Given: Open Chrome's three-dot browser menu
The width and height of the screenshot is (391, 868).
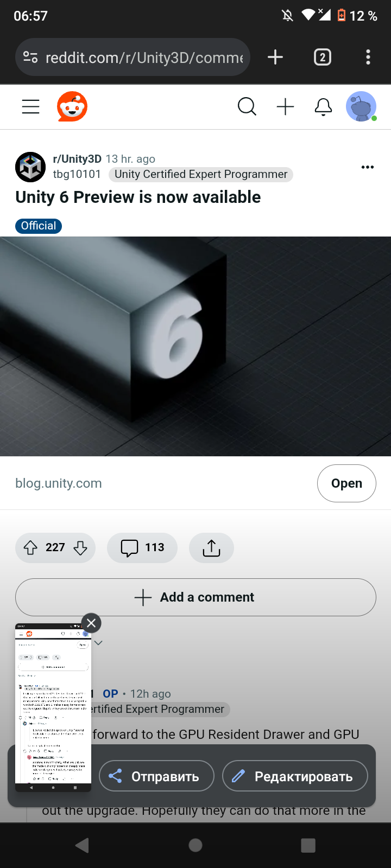Looking at the screenshot, I should point(368,57).
